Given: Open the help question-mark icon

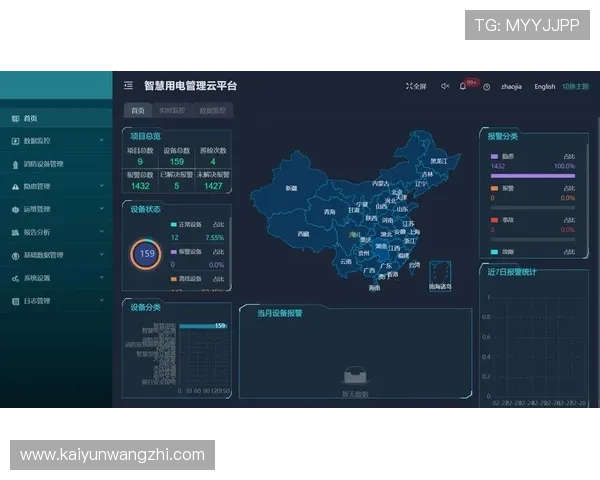Looking at the screenshot, I should tap(486, 87).
